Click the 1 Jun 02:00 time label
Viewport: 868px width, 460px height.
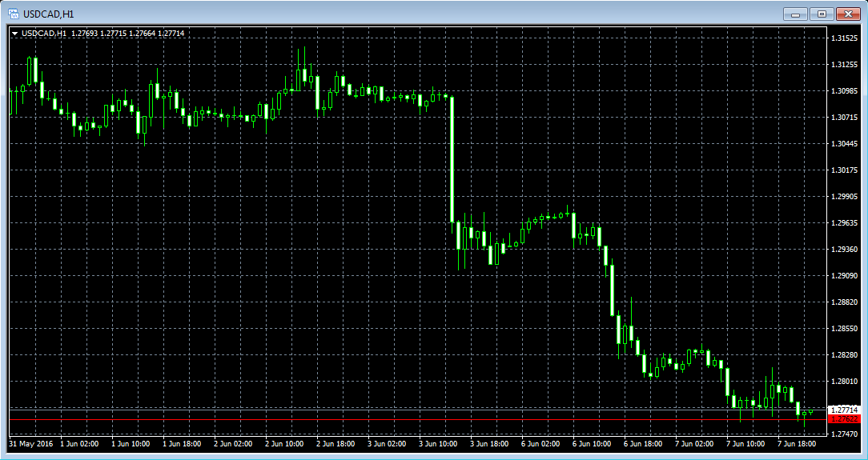click(x=79, y=444)
